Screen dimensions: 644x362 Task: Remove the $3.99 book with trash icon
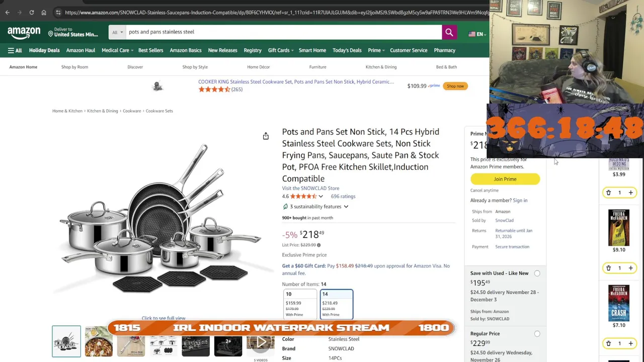(x=608, y=193)
